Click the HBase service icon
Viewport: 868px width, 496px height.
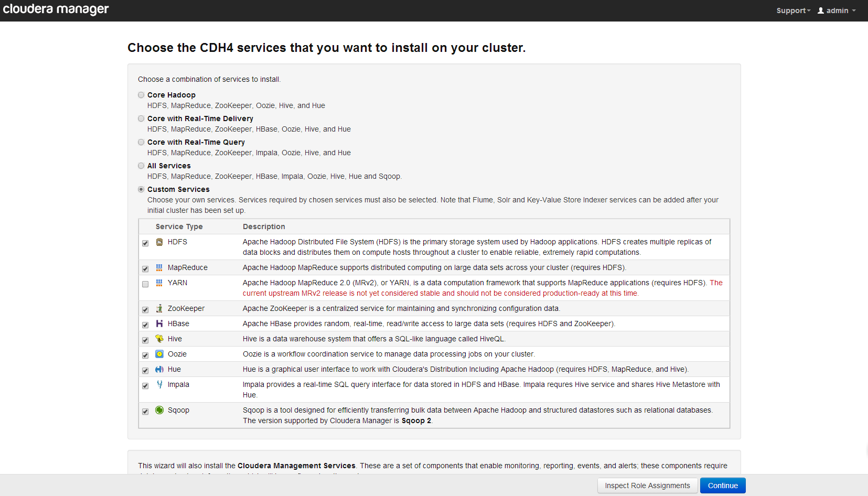159,324
